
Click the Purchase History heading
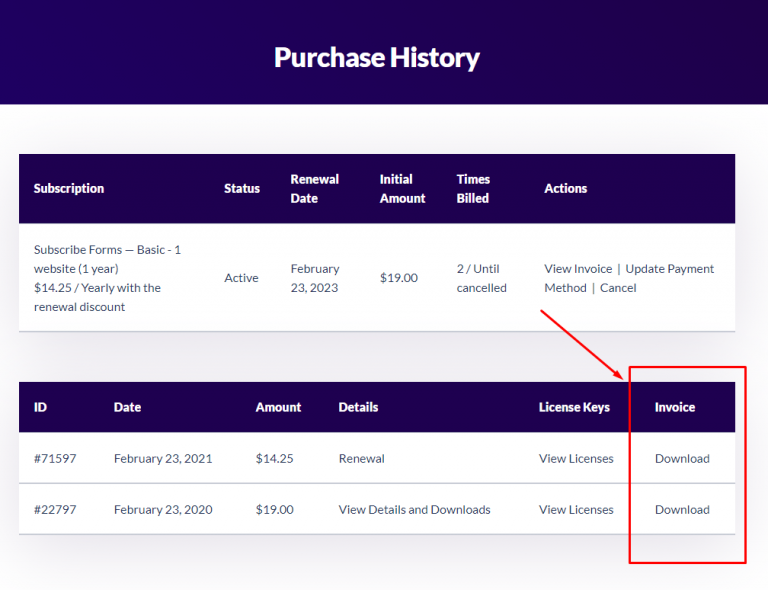tap(377, 57)
